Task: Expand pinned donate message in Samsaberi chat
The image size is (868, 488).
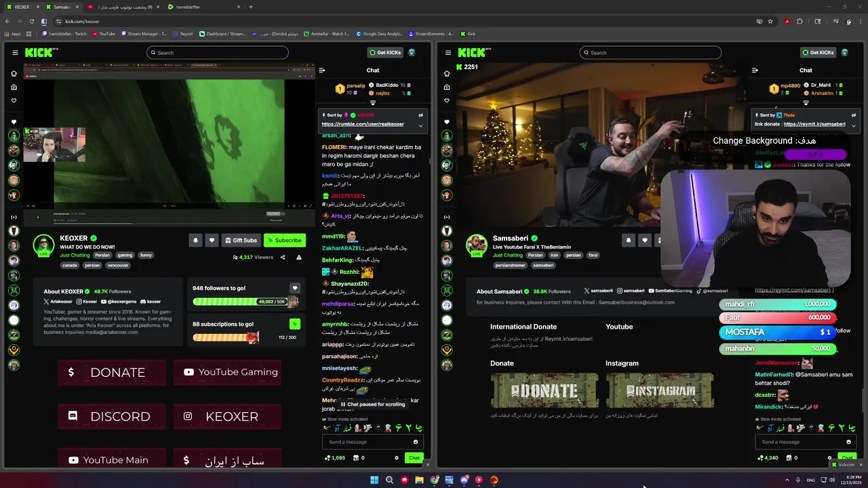Action: point(853,125)
